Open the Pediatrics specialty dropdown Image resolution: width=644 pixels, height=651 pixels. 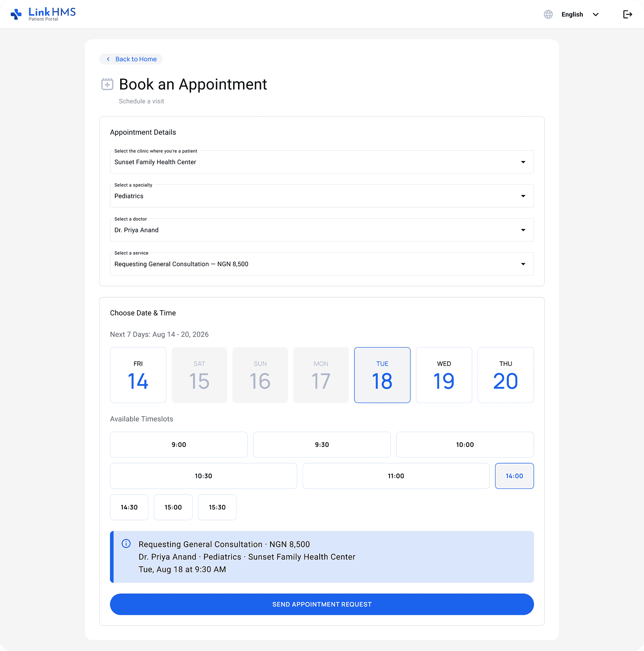click(x=322, y=196)
